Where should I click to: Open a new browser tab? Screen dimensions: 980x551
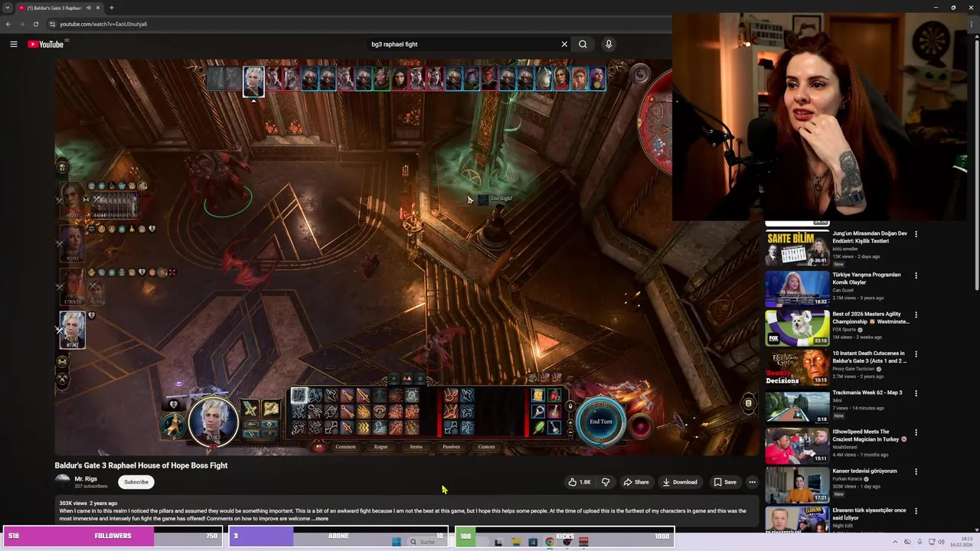(x=112, y=8)
